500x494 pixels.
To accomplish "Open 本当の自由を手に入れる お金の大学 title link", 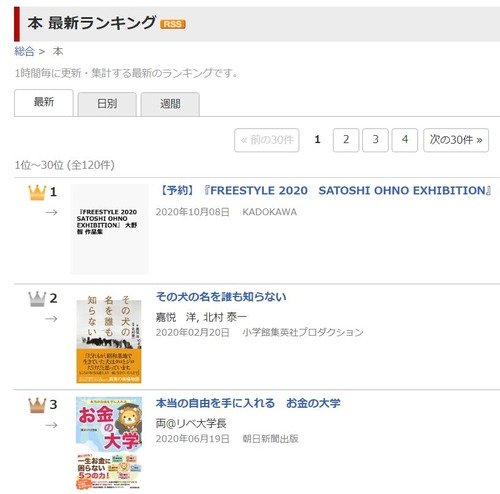I will [x=248, y=403].
